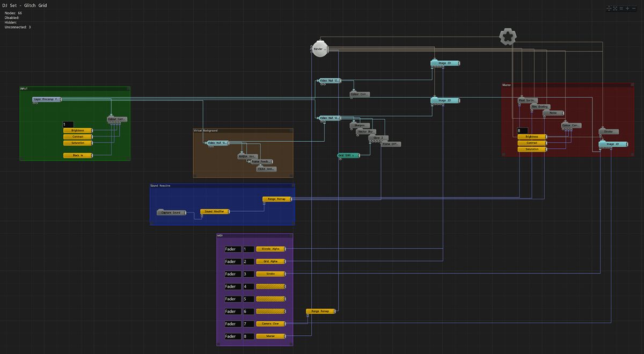Click the minus zoom-out control at top right
Screen dimensions: 644x354
point(633,9)
